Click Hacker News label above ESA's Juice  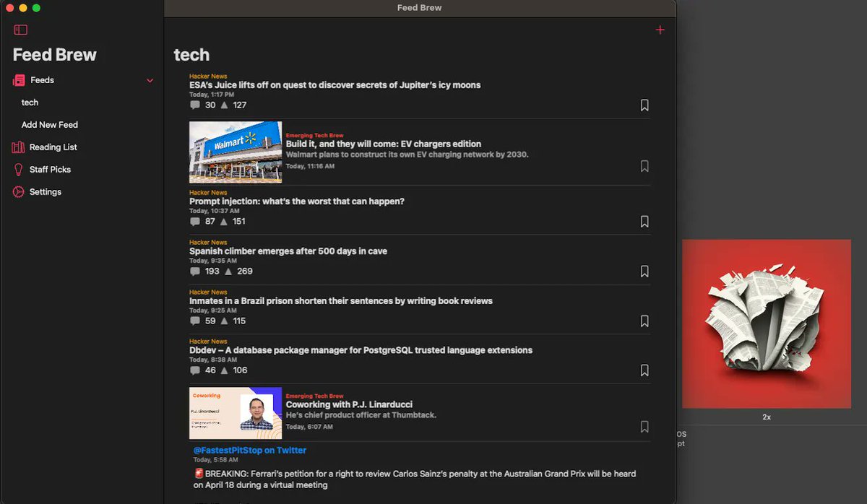point(208,76)
